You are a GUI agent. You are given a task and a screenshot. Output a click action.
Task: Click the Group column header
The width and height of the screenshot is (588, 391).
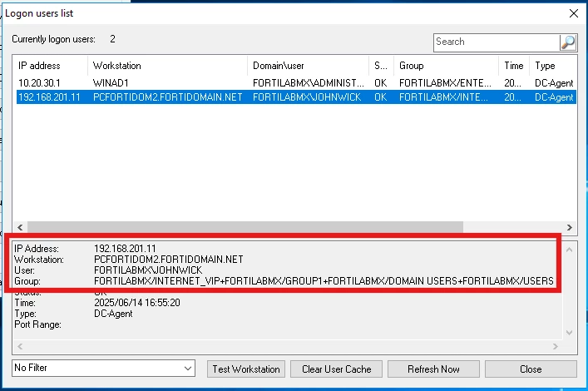pos(447,66)
